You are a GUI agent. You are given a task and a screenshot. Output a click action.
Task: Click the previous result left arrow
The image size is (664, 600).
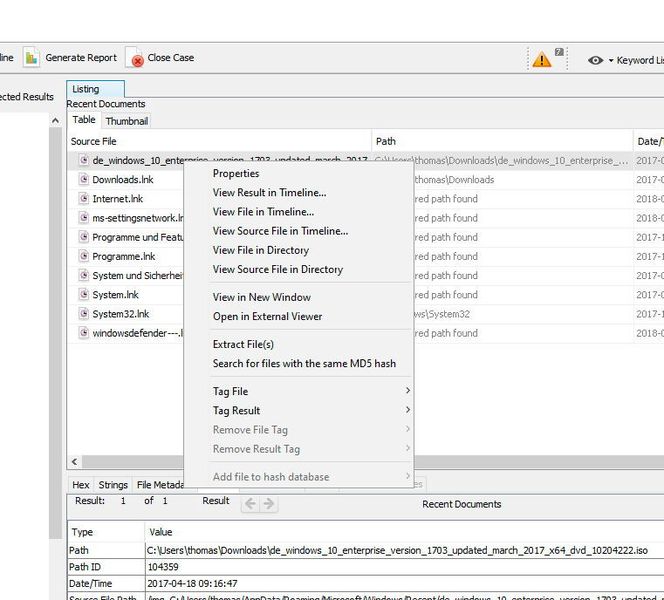tap(250, 504)
